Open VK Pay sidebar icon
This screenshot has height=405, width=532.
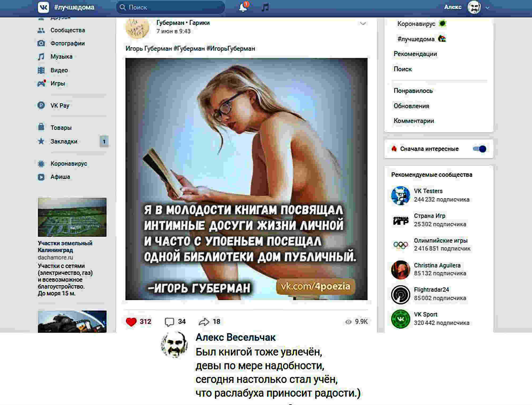pos(41,105)
